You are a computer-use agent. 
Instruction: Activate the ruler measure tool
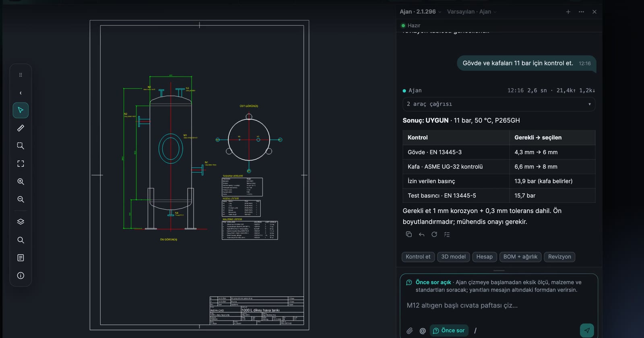point(21,128)
